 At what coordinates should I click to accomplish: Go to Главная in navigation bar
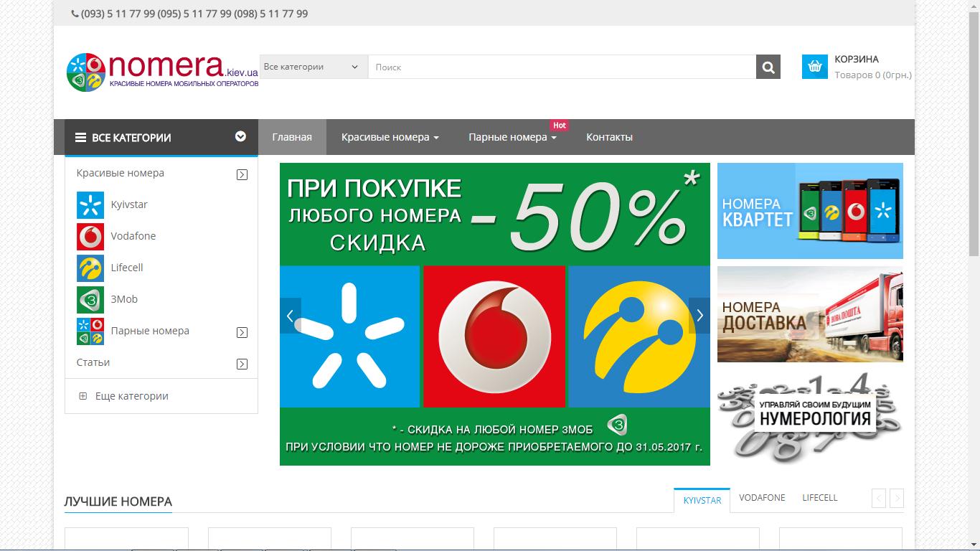click(x=292, y=137)
